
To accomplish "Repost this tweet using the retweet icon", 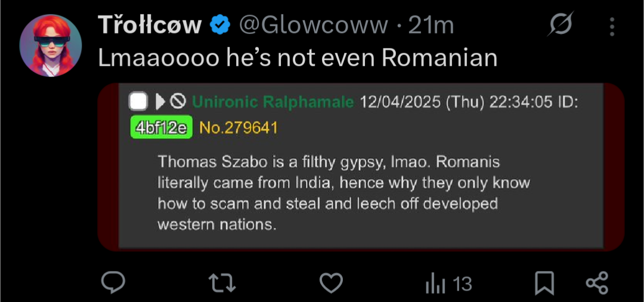I will tap(222, 283).
